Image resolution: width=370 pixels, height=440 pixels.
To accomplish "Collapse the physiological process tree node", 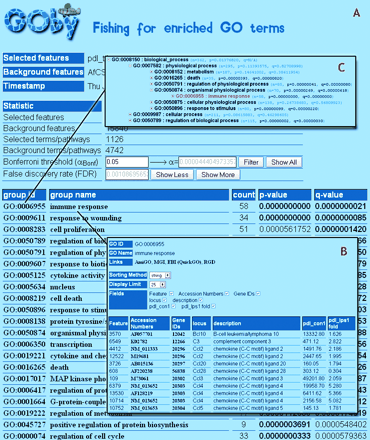I will click(x=130, y=66).
